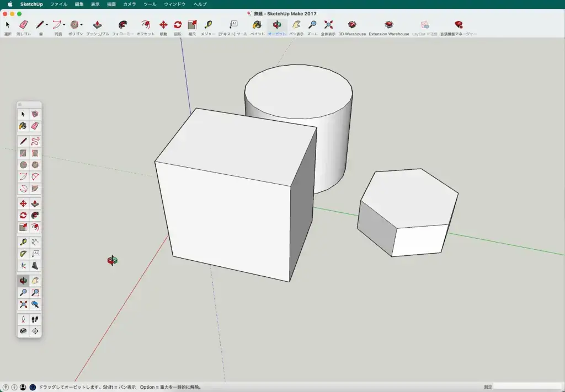The height and width of the screenshot is (392, 565).
Task: Choose the 3-Point Arc tool in the floating palette
Action: pos(23,189)
